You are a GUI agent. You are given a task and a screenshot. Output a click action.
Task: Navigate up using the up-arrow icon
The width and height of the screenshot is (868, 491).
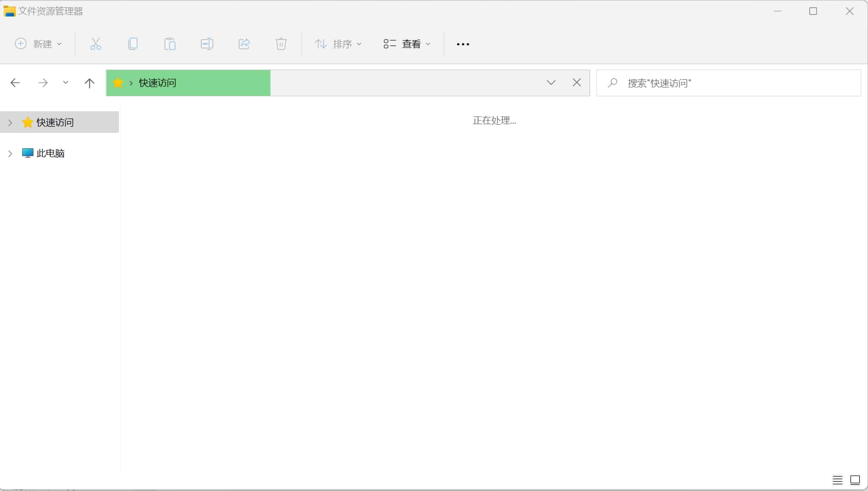point(90,83)
